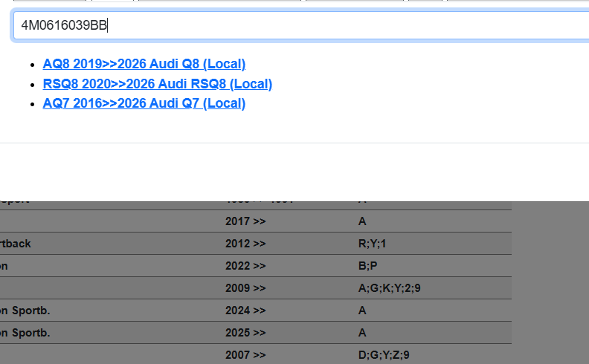Open the AQ8 2019>>2026 Audi Q8 link

[x=144, y=64]
